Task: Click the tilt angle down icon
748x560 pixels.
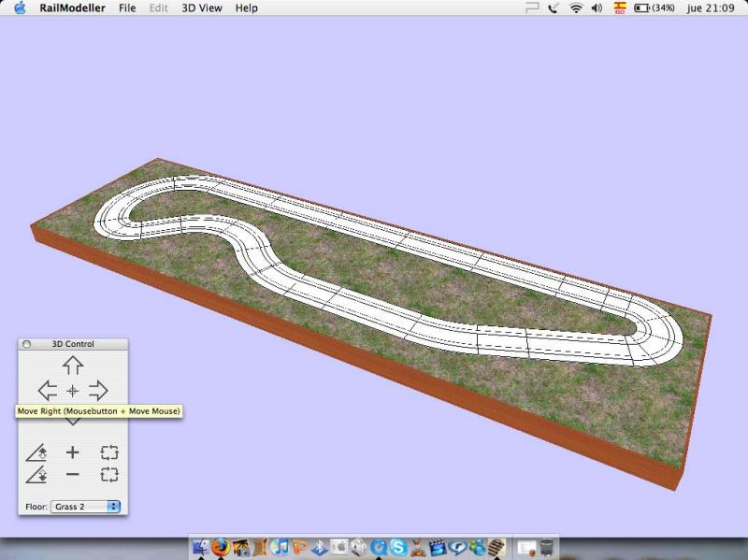Action: 36,476
